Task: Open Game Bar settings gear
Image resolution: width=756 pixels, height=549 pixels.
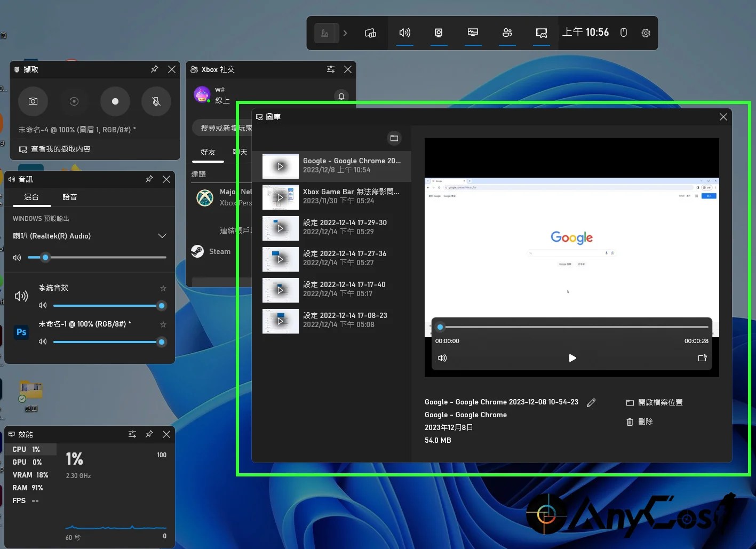Action: (646, 33)
